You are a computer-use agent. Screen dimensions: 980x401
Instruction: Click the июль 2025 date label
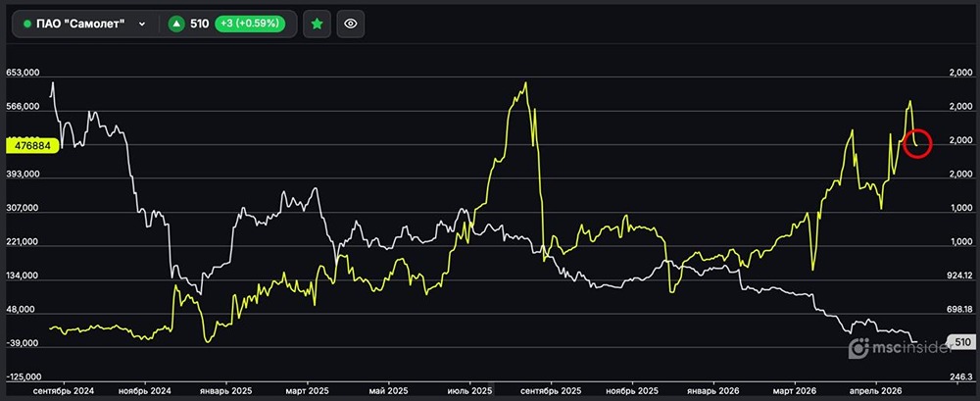[469, 390]
